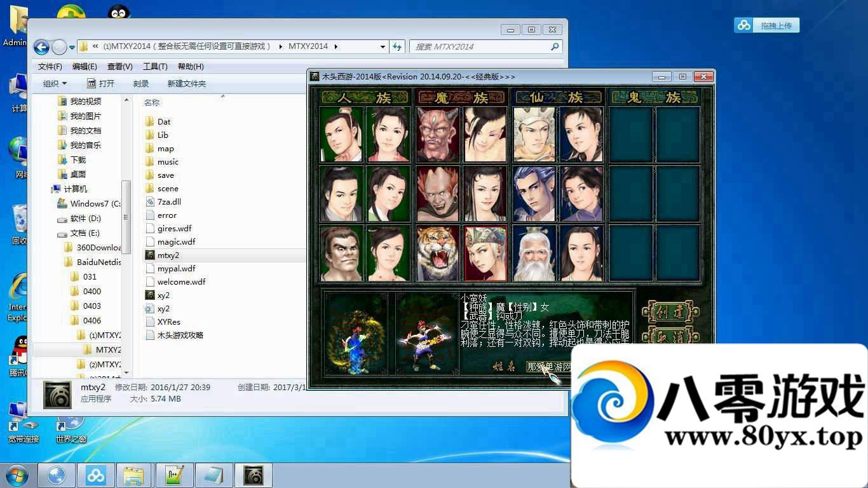This screenshot has height=488, width=868.
Task: Select the red-framed 小蛮妖 portrait
Action: tap(485, 253)
